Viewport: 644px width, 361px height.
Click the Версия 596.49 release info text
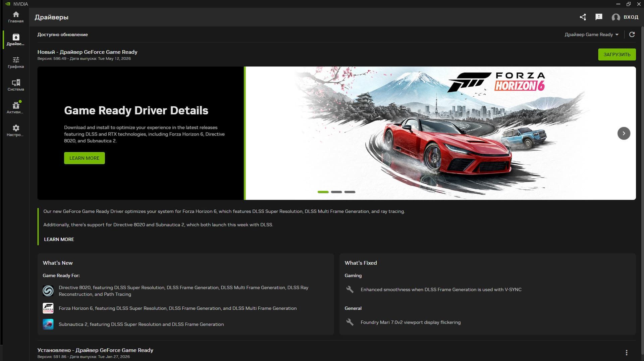click(84, 58)
